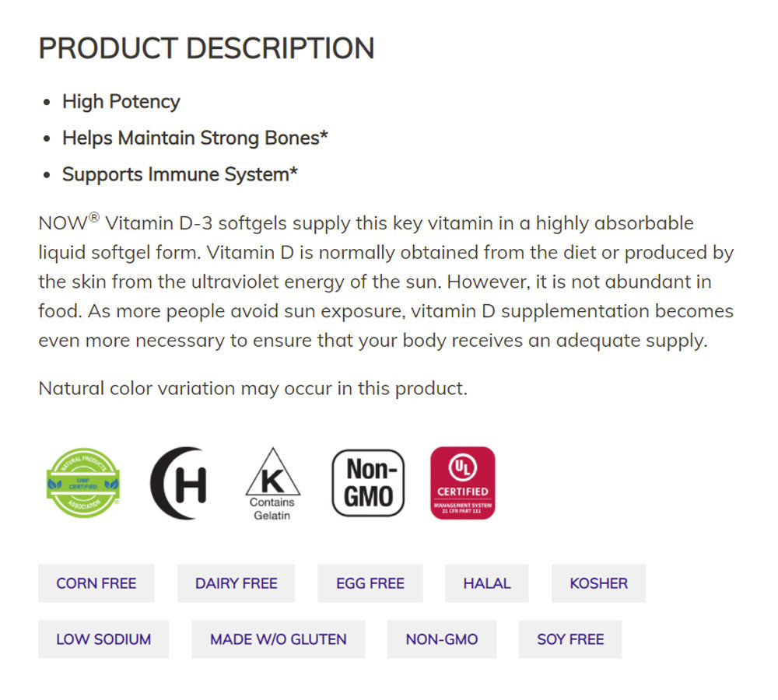Click the High Potency bullet point
Screen dimensions: 778x700
[121, 102]
